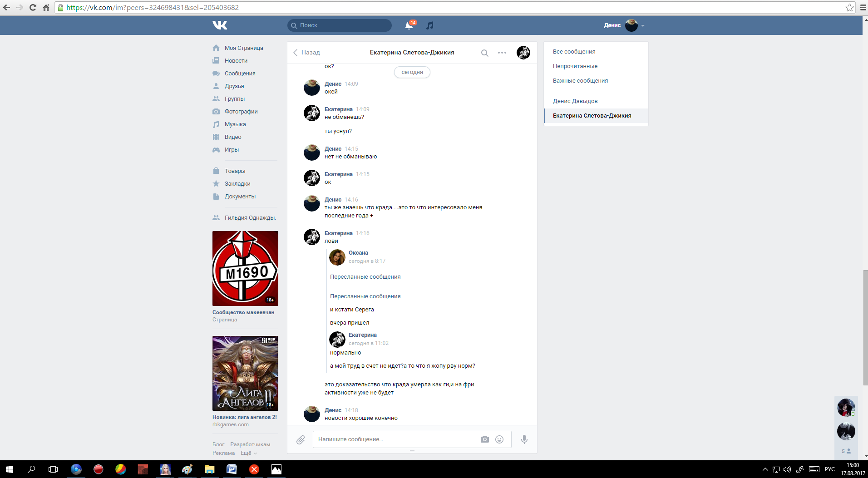The width and height of the screenshot is (868, 478).
Task: Expand the second Пересланные сообщения block
Action: pos(365,296)
